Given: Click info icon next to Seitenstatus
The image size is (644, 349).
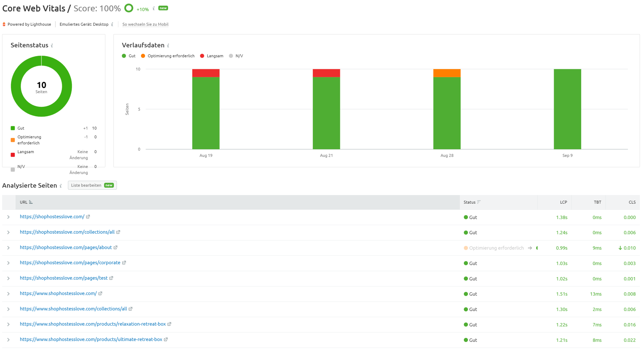Looking at the screenshot, I should click(x=52, y=46).
